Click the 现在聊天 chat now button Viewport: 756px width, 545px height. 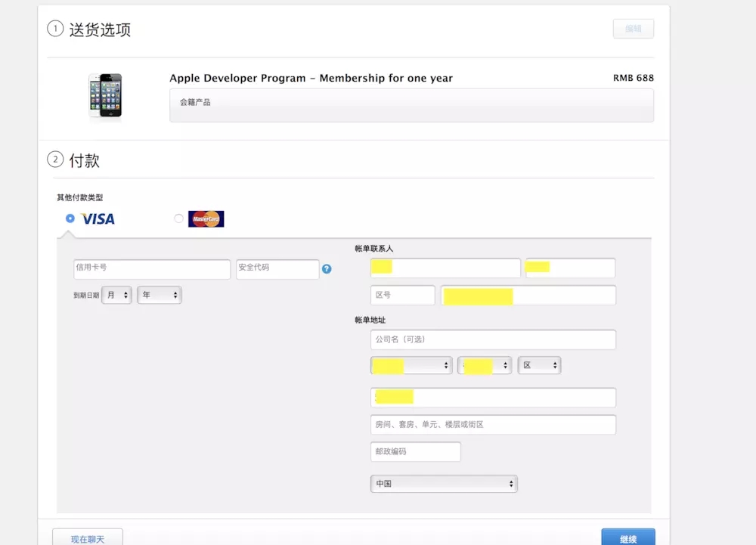[88, 537]
